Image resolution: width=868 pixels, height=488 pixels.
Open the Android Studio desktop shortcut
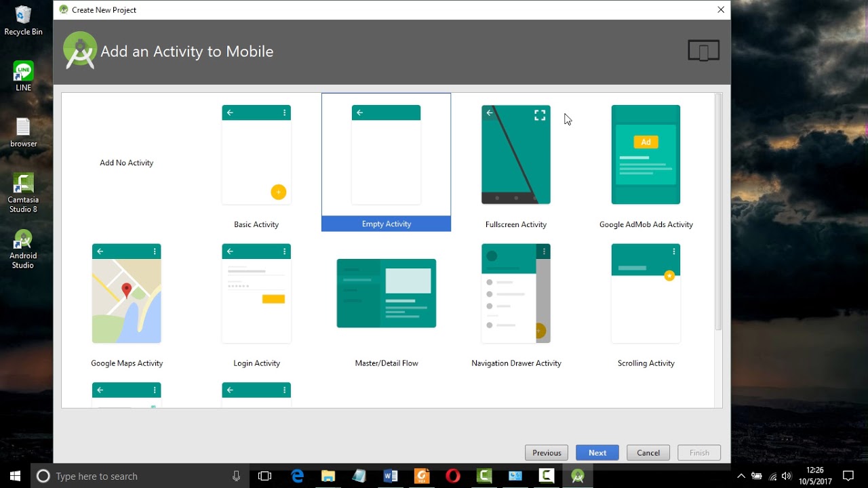click(23, 249)
